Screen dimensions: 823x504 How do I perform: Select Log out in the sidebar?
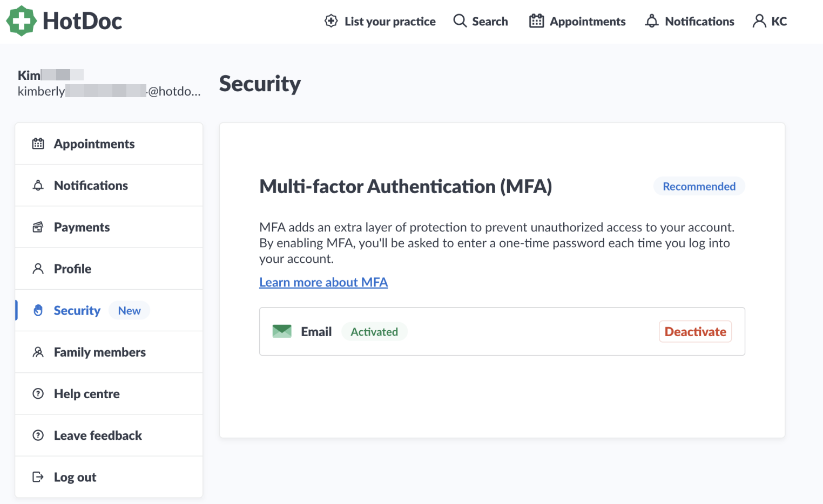pyautogui.click(x=109, y=477)
